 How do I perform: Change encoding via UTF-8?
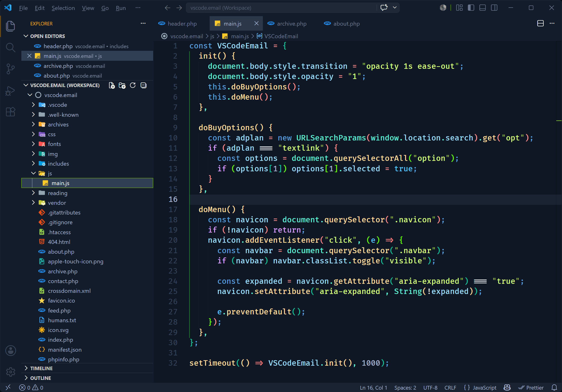(x=430, y=387)
